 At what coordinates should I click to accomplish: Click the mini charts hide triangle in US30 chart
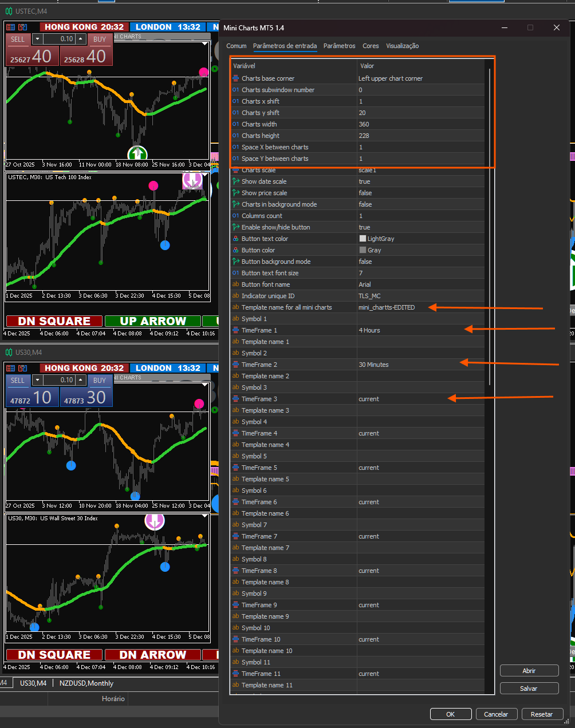205,385
